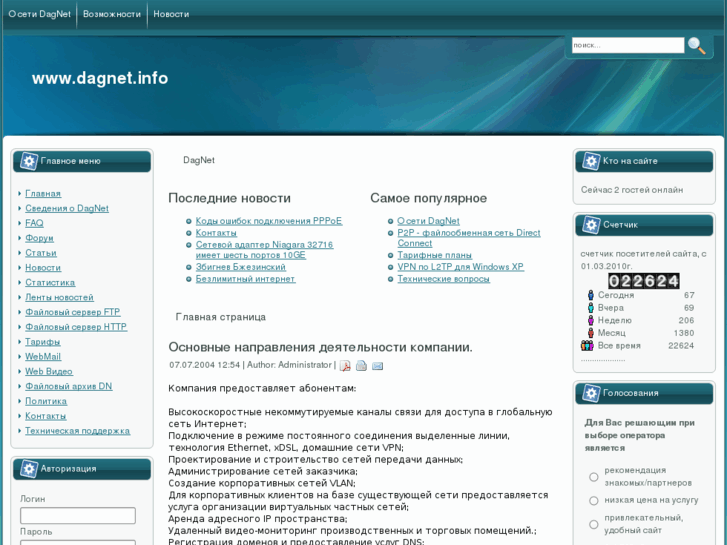Open VPN по L2TP для Windows XP
This screenshot has height=545, width=727.
tap(460, 267)
